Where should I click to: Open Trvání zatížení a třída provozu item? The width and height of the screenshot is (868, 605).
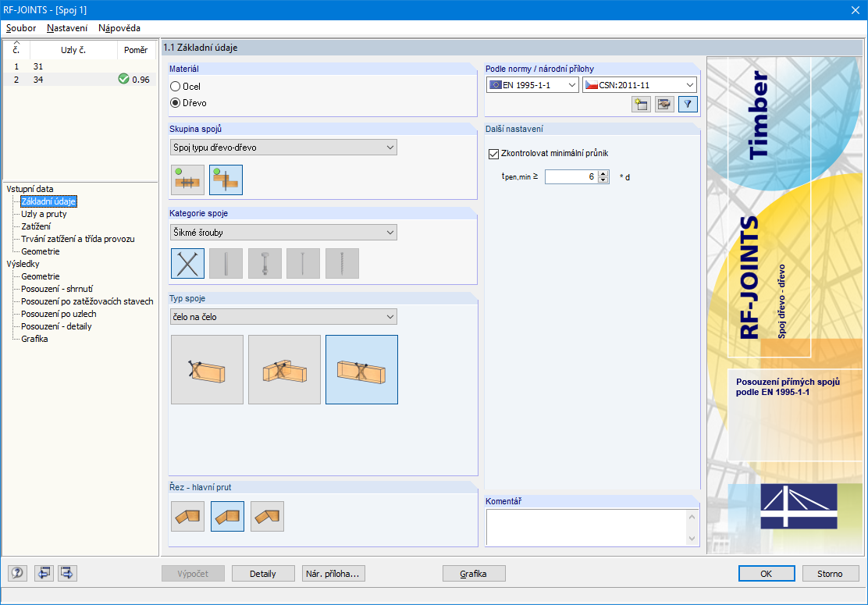point(77,239)
